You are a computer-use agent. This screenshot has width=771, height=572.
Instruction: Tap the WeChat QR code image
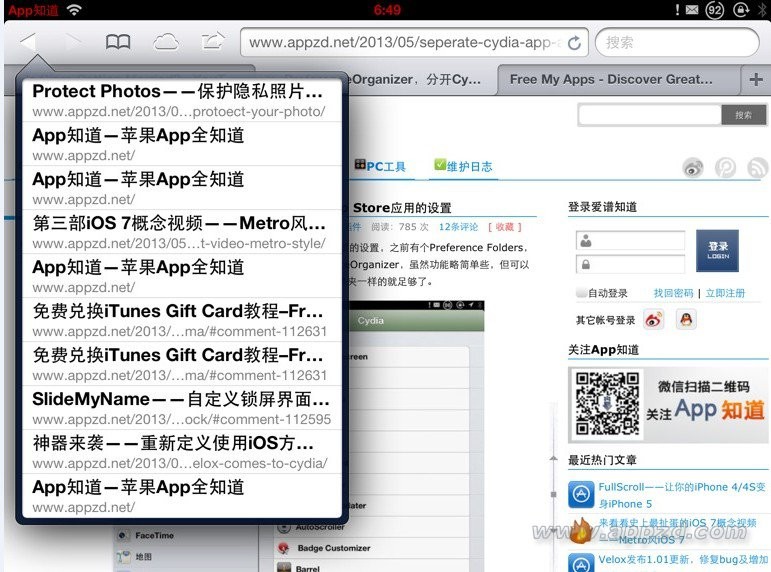pyautogui.click(x=607, y=404)
